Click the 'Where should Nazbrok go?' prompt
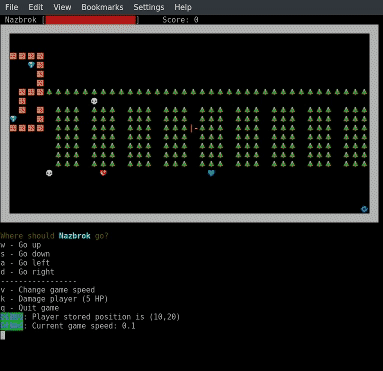Viewport: 383px width, 371px height. (54, 236)
